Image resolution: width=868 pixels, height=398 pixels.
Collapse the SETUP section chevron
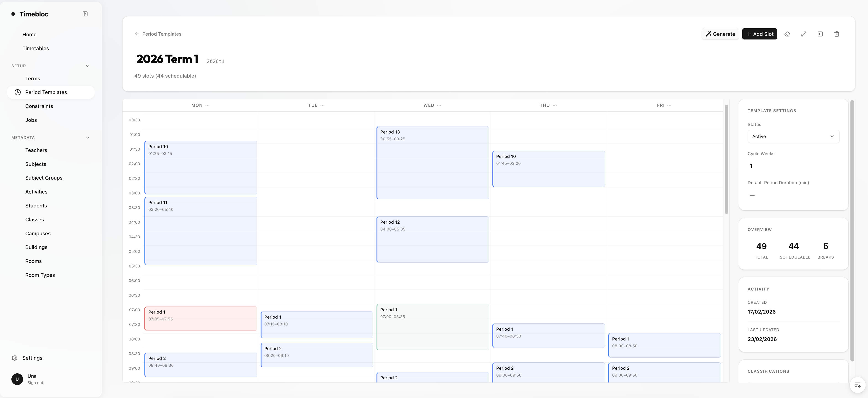[88, 66]
